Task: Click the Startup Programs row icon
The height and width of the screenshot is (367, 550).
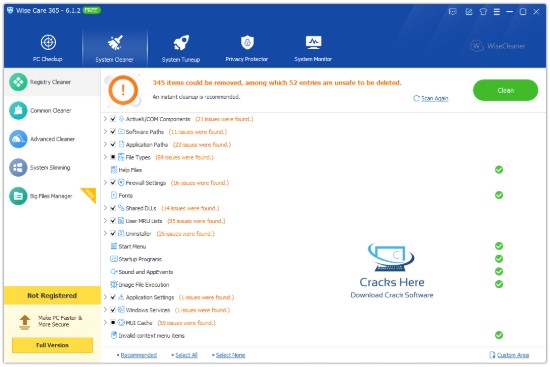Action: point(114,259)
